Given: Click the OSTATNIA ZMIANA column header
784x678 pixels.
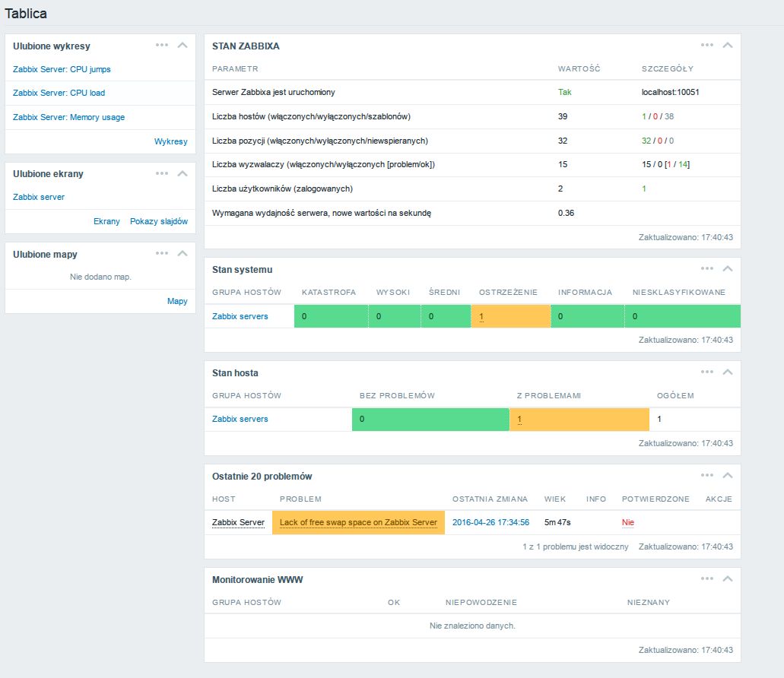Looking at the screenshot, I should pyautogui.click(x=490, y=499).
